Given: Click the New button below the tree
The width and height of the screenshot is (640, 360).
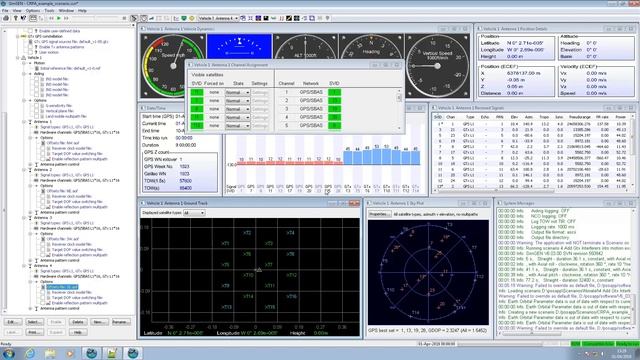Looking at the screenshot, I should tap(99, 322).
